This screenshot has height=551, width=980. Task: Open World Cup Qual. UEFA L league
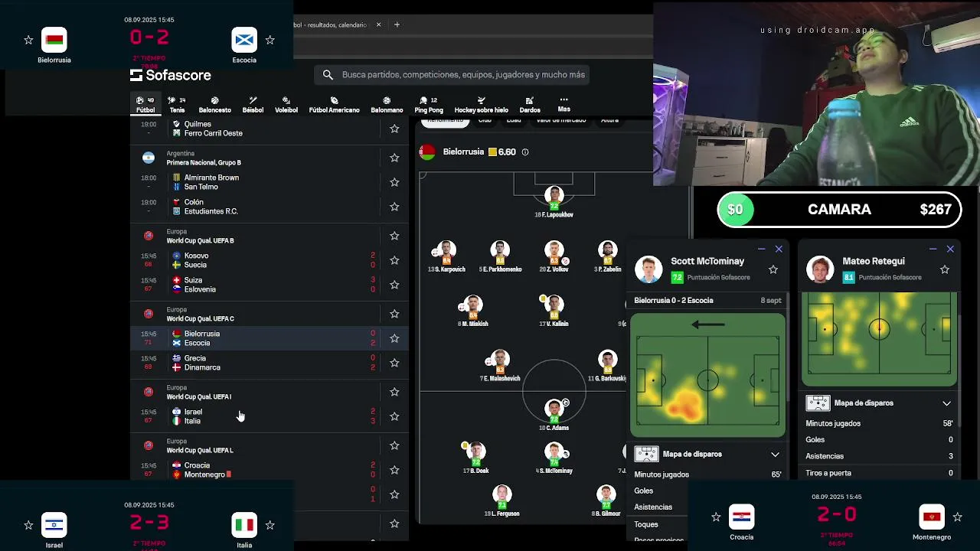click(200, 450)
